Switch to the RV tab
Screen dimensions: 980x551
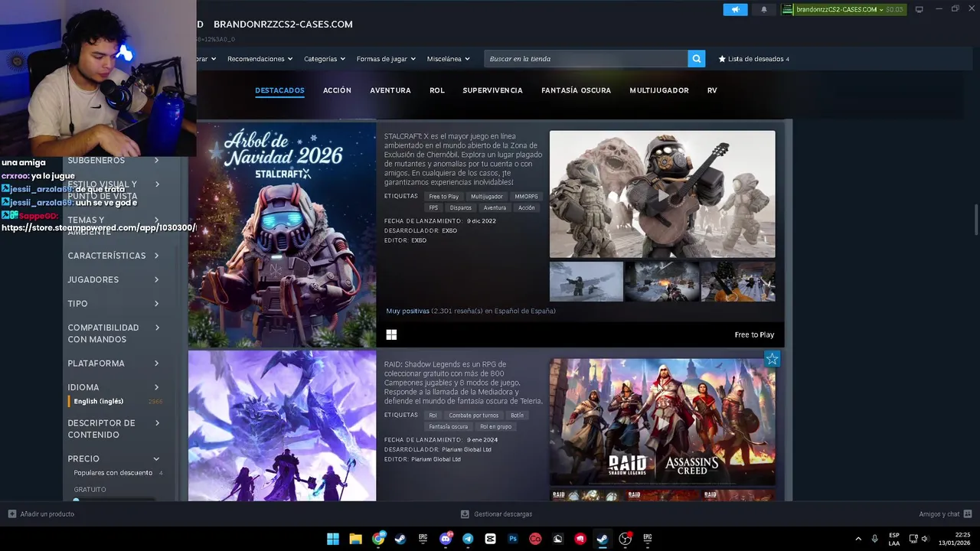coord(712,90)
